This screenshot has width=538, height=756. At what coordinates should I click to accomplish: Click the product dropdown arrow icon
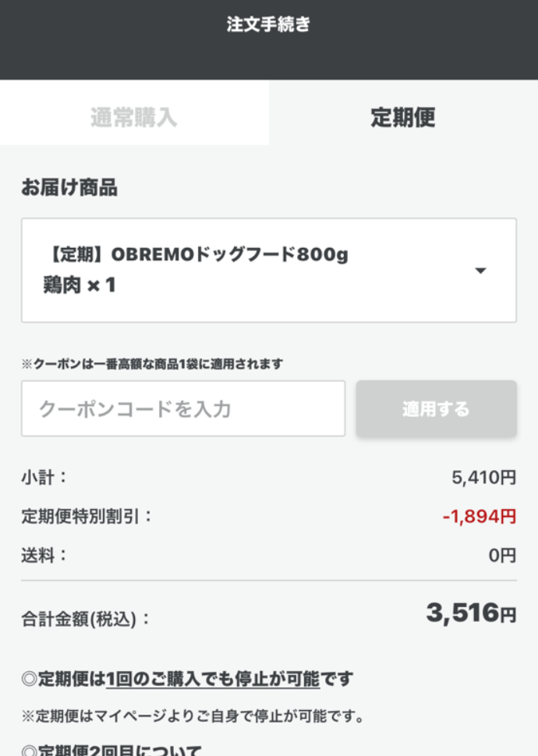pos(480,270)
